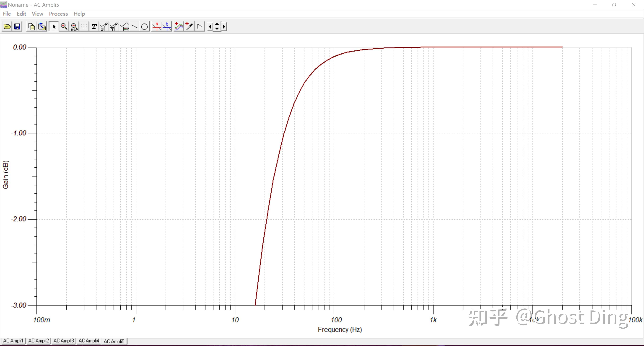This screenshot has height=346, width=644.
Task: Click the open folder icon
Action: tap(7, 26)
